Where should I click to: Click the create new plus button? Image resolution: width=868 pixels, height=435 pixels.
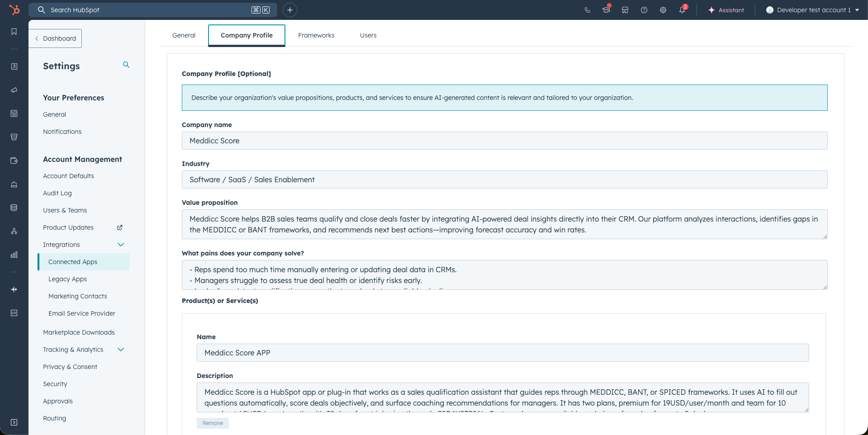point(290,10)
